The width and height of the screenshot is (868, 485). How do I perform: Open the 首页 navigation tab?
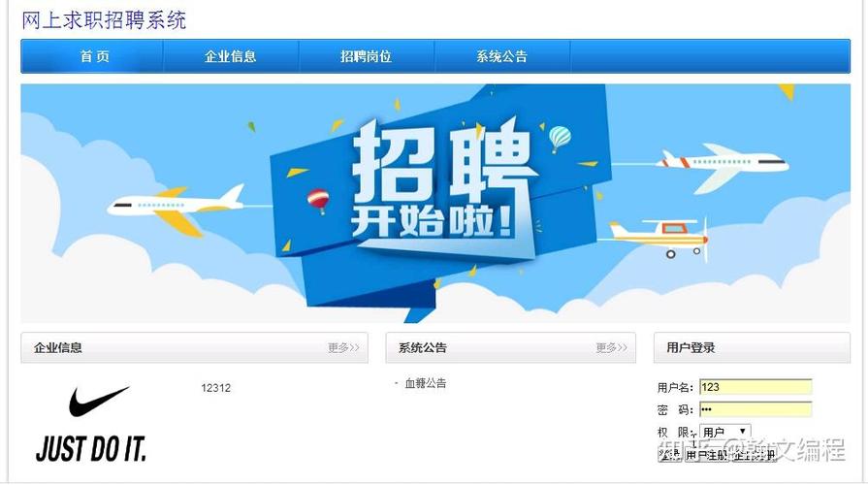94,56
